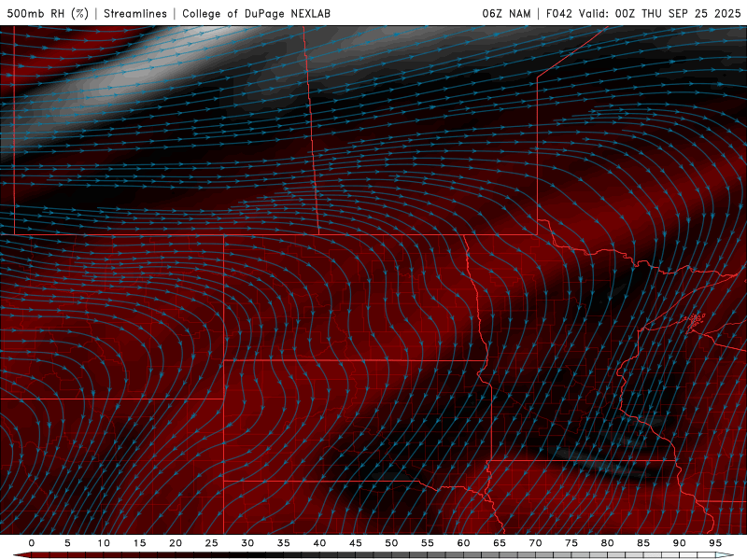Click the colorbar label "0"
The width and height of the screenshot is (747, 560).
pyautogui.click(x=32, y=543)
